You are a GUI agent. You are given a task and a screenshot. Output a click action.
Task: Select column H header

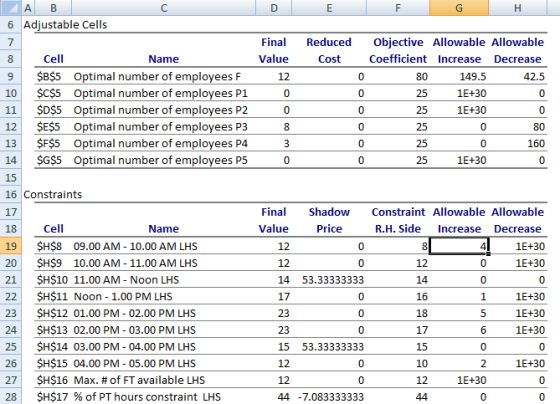tap(518, 8)
